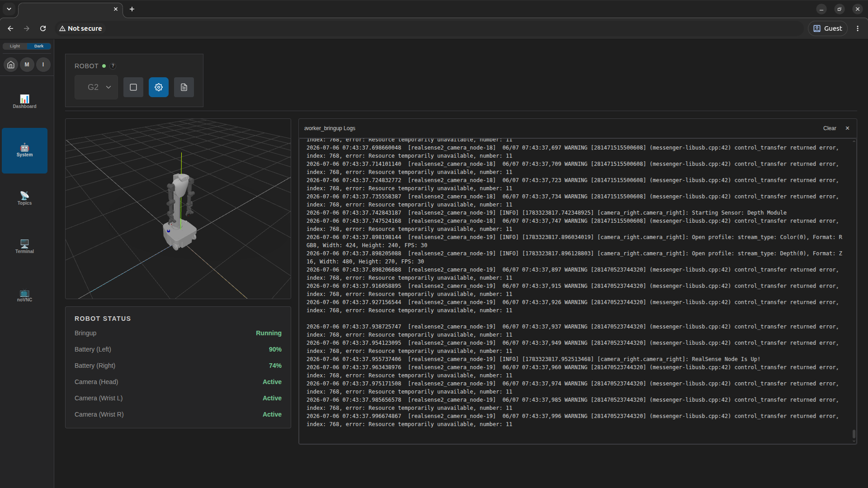Close the logs panel

click(x=848, y=128)
